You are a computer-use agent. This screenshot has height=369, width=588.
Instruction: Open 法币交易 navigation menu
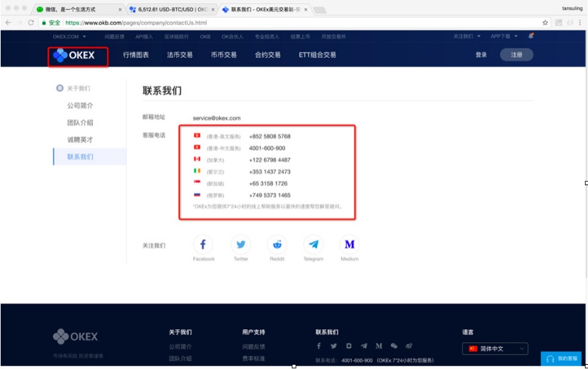pos(180,55)
